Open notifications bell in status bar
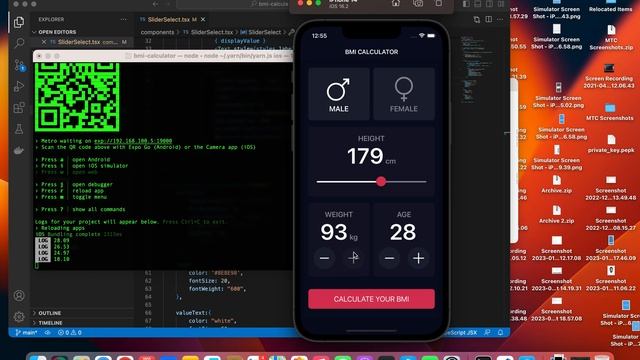 coord(500,333)
